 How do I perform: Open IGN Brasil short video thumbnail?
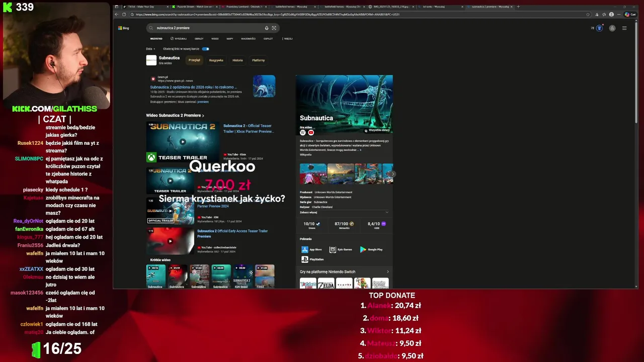243,277
